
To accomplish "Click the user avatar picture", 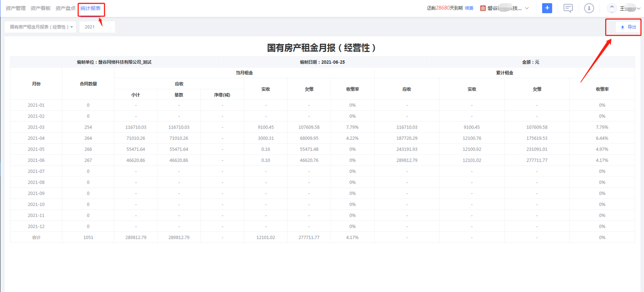I will [x=611, y=8].
